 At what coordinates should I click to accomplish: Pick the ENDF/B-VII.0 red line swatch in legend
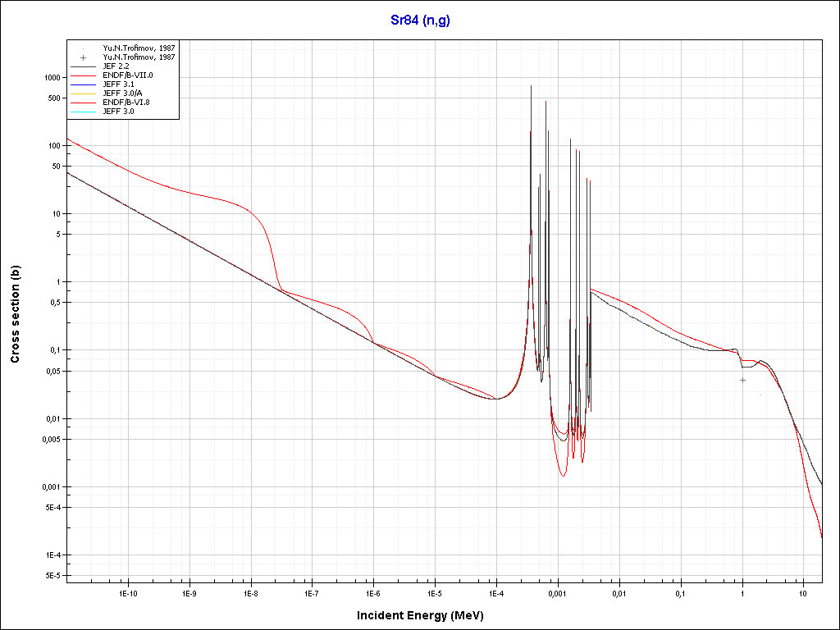[x=83, y=75]
